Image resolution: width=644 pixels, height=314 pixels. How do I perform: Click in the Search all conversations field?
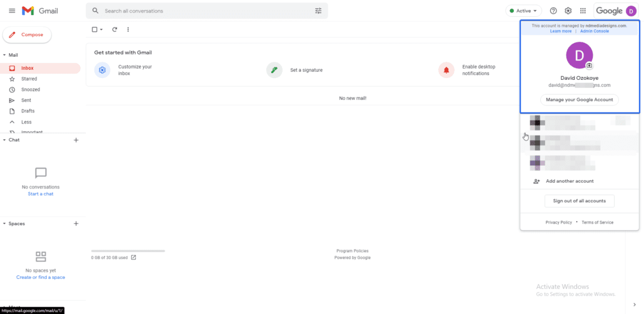click(x=208, y=11)
